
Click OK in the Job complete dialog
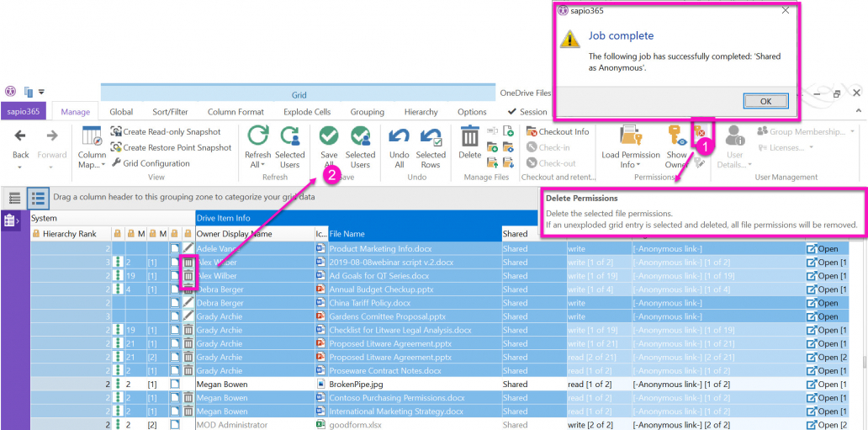(x=765, y=102)
